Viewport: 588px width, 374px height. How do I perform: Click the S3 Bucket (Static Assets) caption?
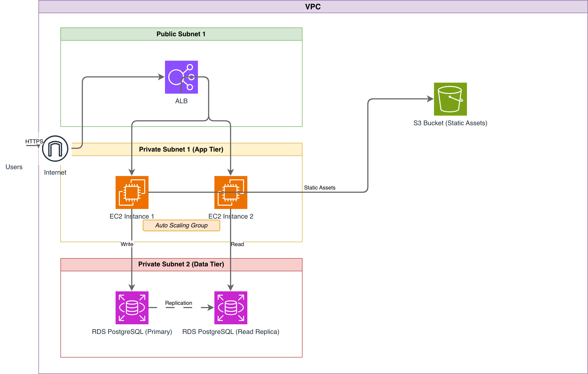pyautogui.click(x=450, y=123)
